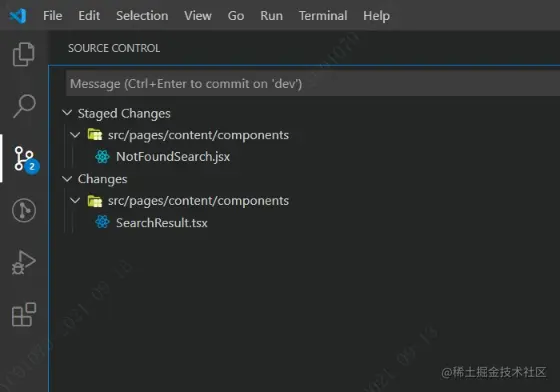
Task: Open the Selection menu
Action: pos(142,16)
